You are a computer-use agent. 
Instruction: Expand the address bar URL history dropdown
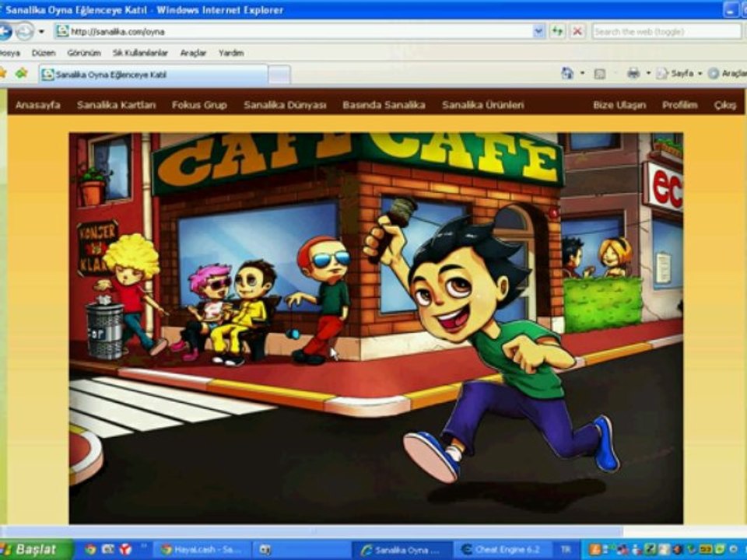pyautogui.click(x=538, y=31)
